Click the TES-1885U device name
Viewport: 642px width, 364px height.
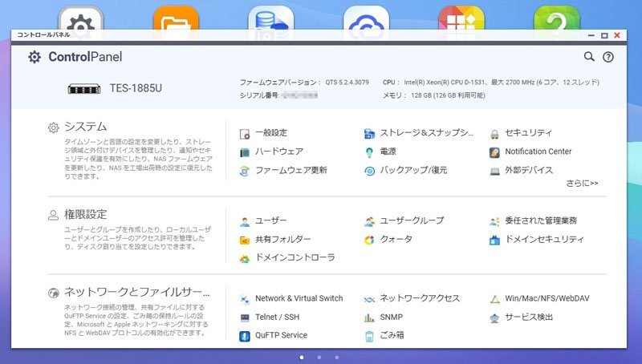tap(136, 88)
